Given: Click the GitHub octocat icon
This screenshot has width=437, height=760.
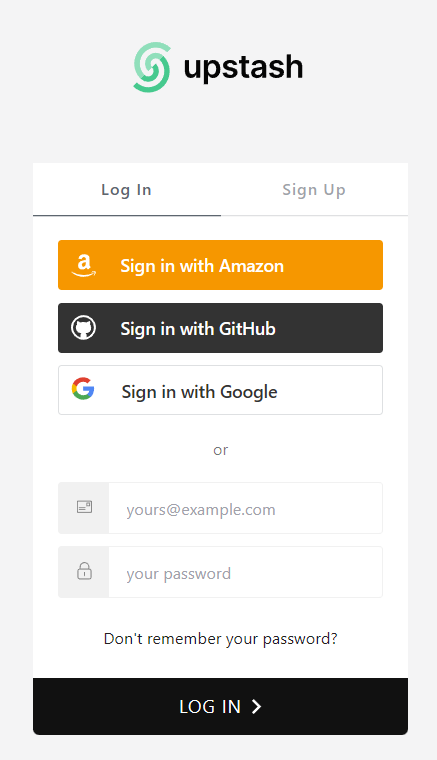Looking at the screenshot, I should (x=83, y=328).
